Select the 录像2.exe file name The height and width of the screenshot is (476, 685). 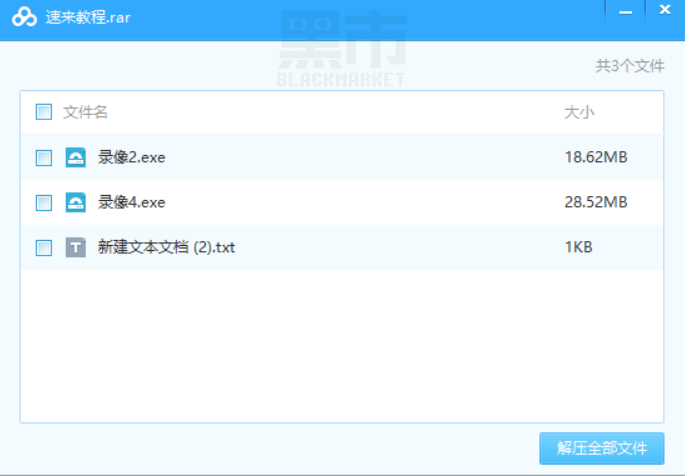pos(131,157)
